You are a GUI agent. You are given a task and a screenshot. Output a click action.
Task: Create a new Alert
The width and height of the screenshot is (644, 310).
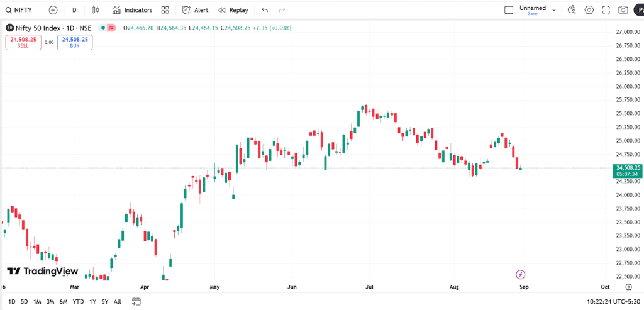coord(195,10)
